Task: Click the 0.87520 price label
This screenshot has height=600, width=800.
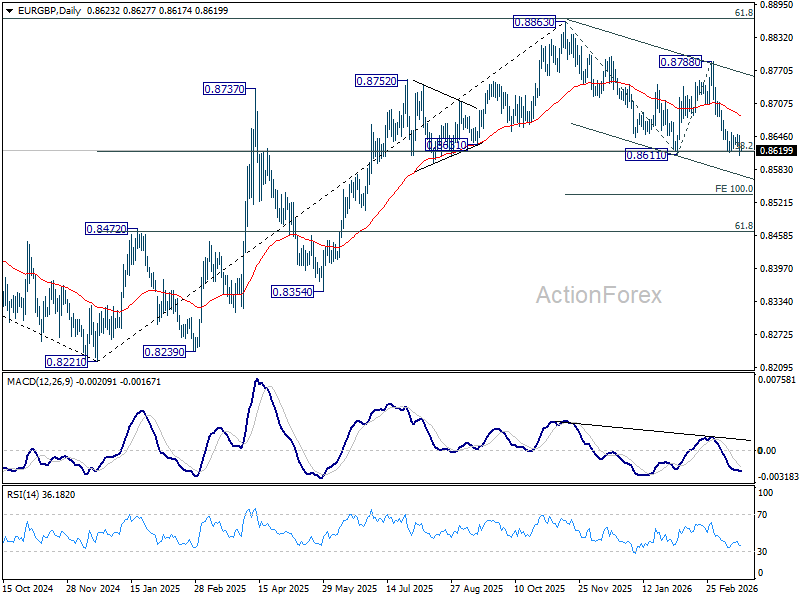Action: (376, 81)
